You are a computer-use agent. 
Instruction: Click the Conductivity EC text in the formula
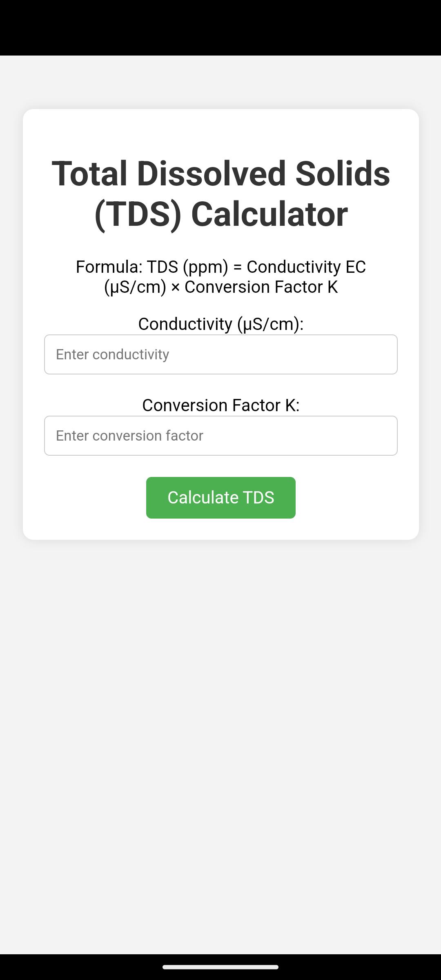point(306,267)
